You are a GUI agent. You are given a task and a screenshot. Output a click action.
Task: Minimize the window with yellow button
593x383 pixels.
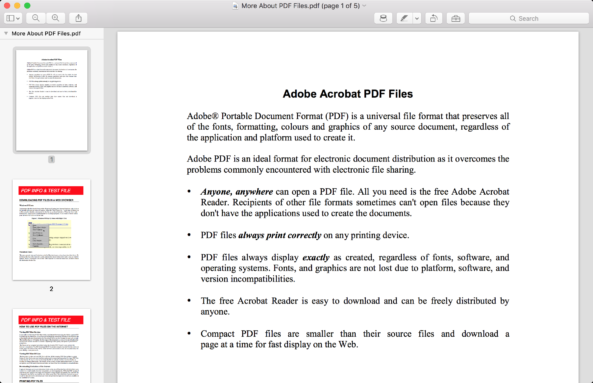[x=17, y=6]
